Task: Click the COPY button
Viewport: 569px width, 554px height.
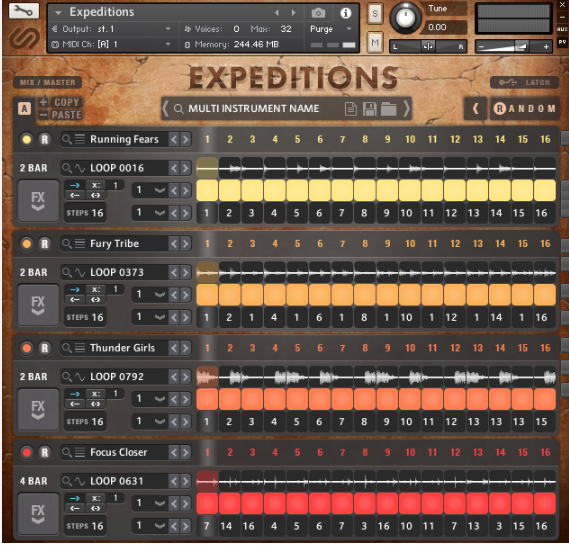Action: tap(67, 102)
